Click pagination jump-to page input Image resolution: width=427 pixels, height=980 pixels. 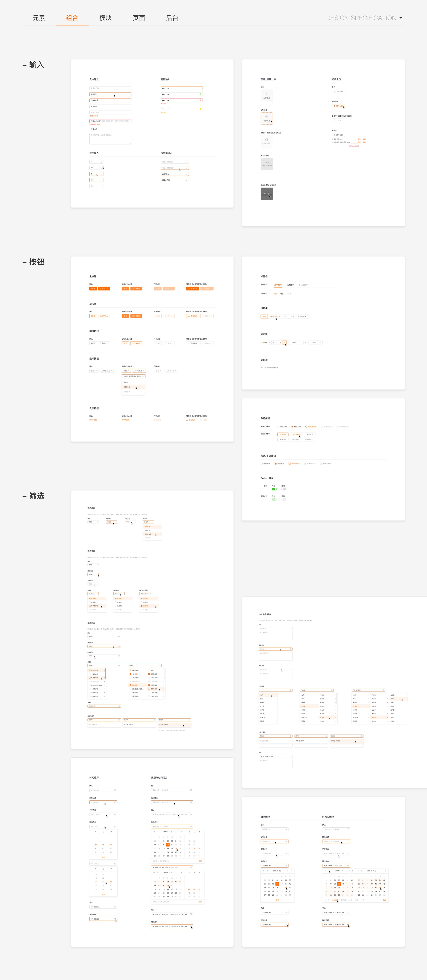300,342
